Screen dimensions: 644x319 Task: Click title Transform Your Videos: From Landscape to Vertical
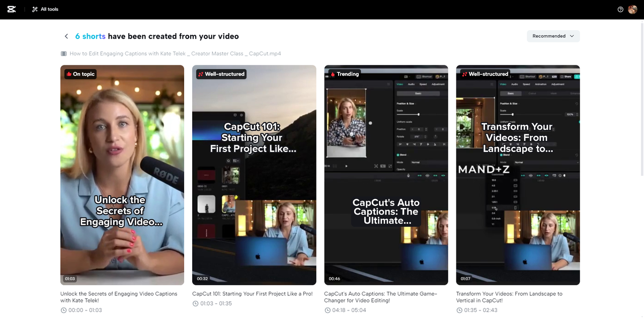[509, 297]
